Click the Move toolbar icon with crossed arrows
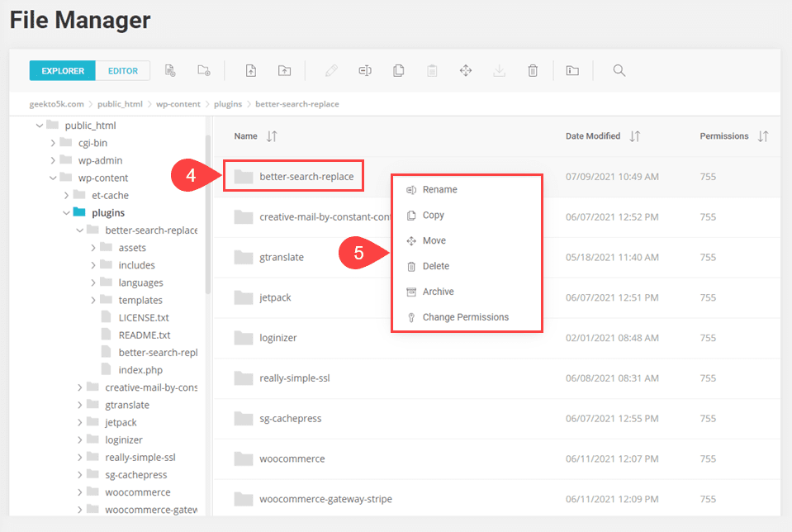This screenshot has height=532, width=792. pos(465,70)
